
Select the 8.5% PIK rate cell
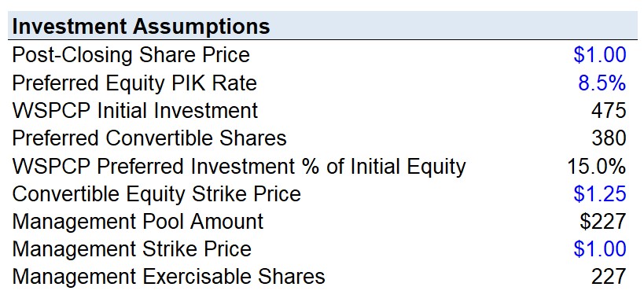tap(602, 83)
